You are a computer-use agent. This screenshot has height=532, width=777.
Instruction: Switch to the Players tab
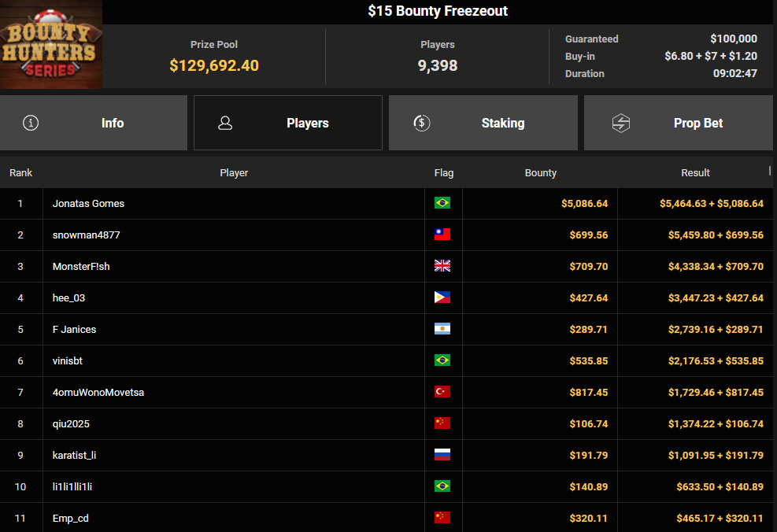(x=288, y=123)
